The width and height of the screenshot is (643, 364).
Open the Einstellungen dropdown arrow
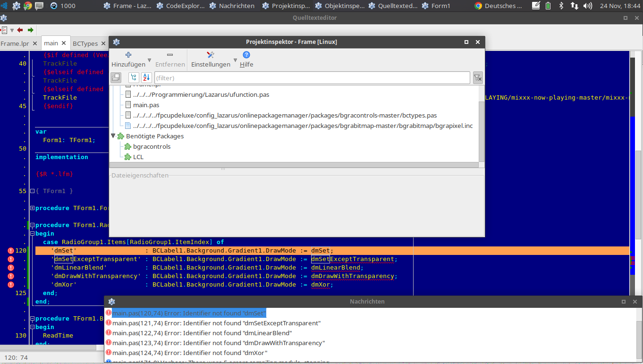pyautogui.click(x=235, y=60)
